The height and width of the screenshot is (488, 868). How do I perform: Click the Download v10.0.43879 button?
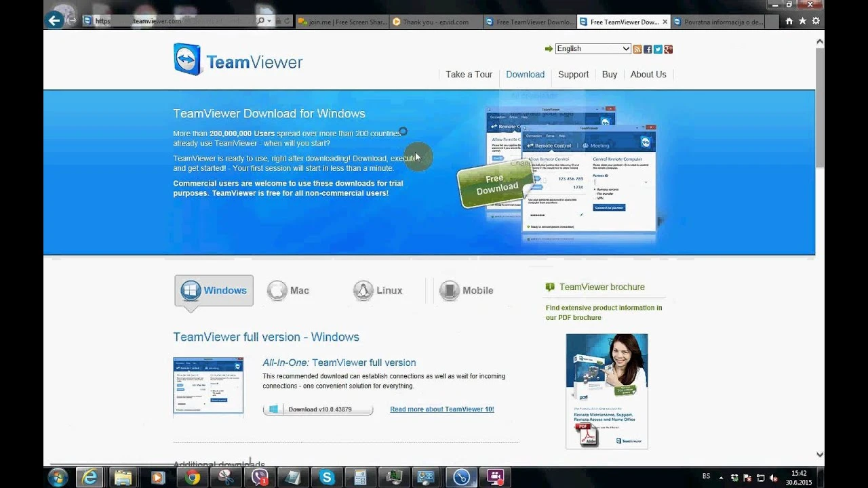318,409
